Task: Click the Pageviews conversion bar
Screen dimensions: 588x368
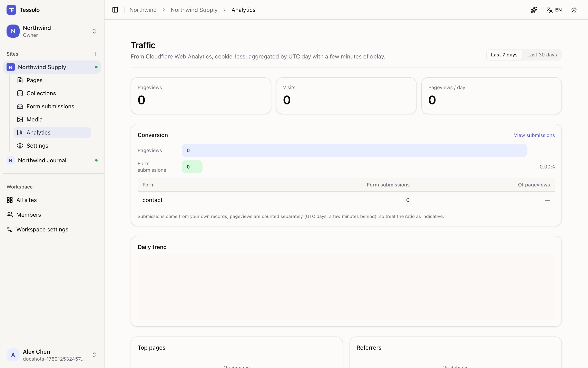Action: click(354, 150)
